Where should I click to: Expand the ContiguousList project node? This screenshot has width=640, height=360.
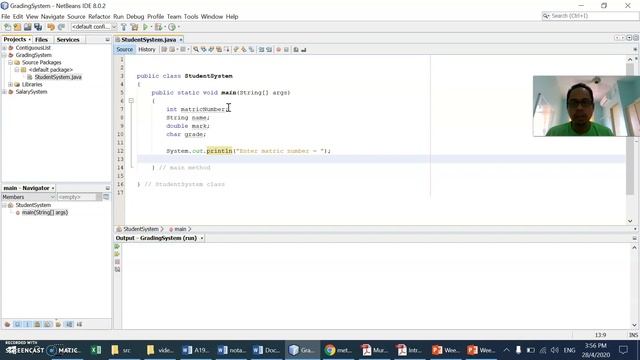(4, 48)
